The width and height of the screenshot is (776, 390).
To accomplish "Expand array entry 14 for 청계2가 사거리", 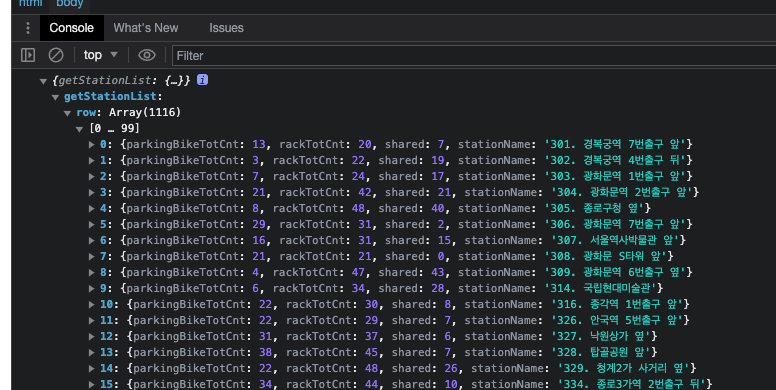I will (92, 368).
